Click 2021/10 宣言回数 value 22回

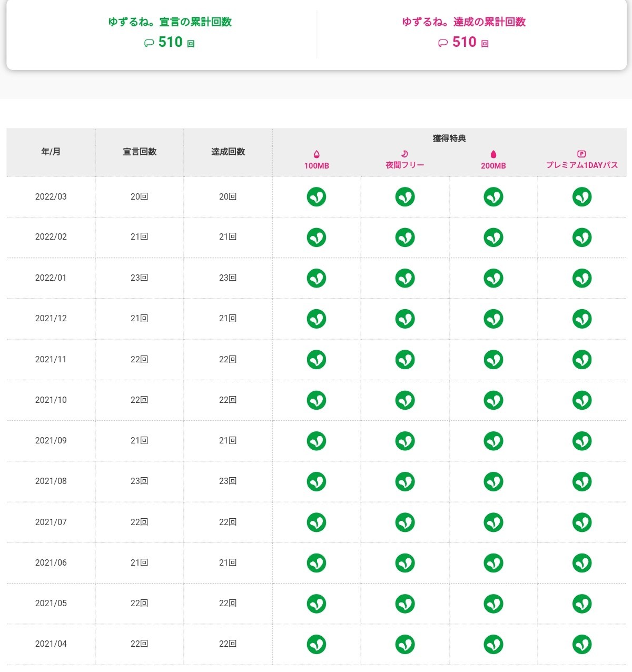point(140,400)
